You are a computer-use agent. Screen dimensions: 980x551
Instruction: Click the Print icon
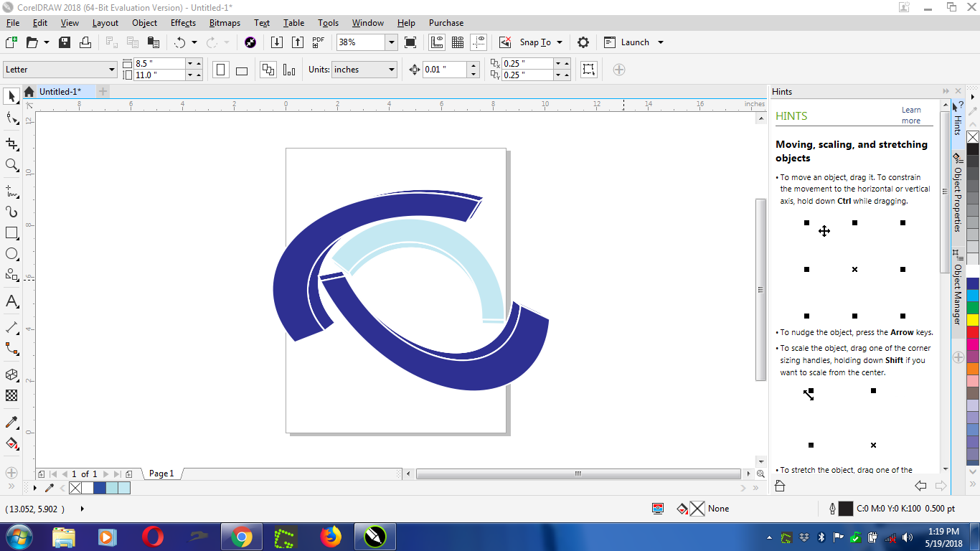coord(85,42)
